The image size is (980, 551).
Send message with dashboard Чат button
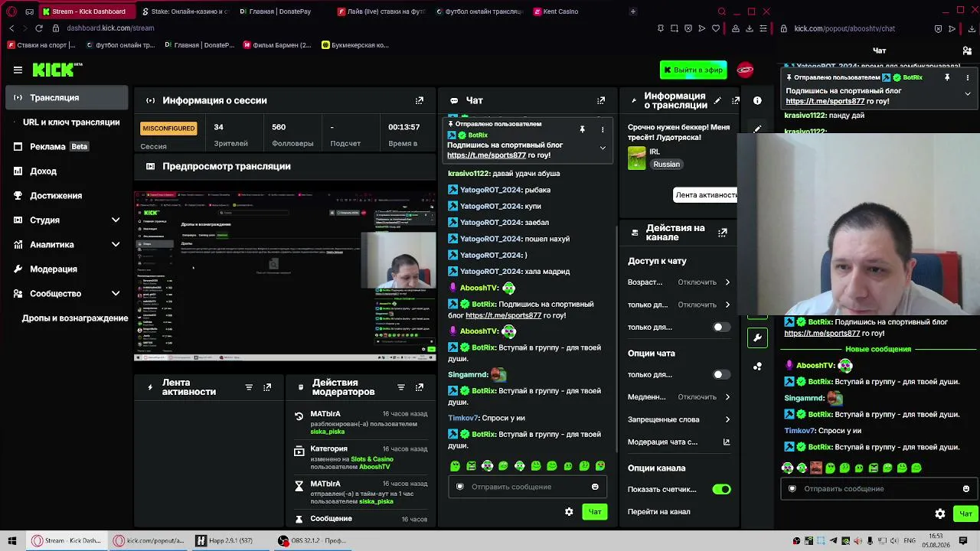(x=595, y=512)
